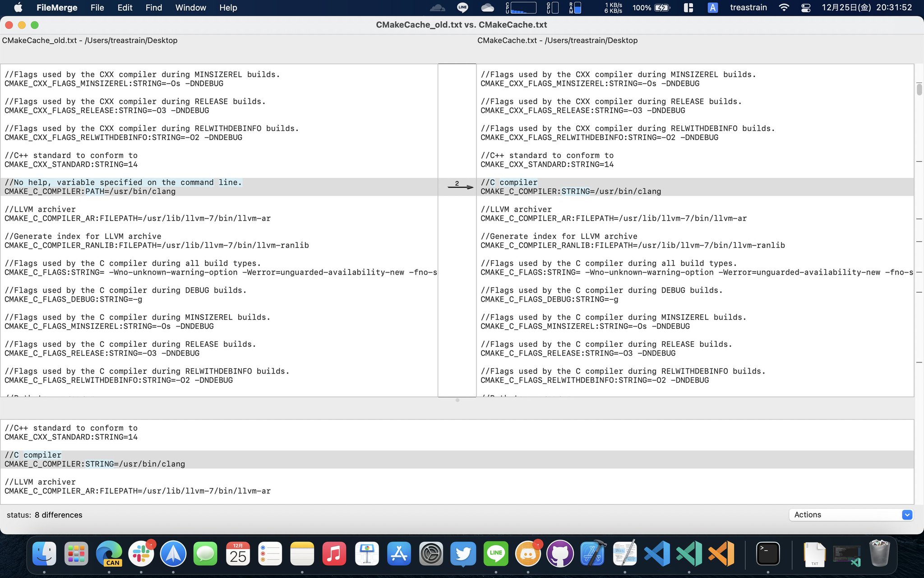Switch input source via the A icon
Image resolution: width=924 pixels, height=578 pixels.
point(712,8)
